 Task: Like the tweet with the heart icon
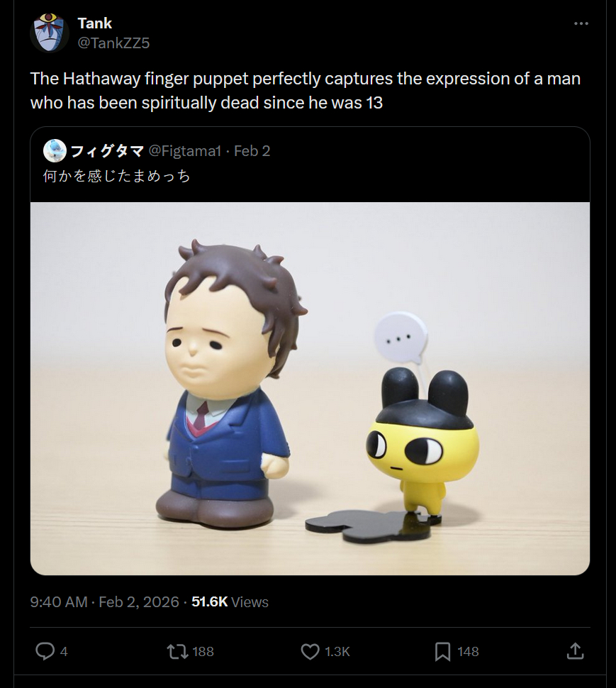[310, 650]
